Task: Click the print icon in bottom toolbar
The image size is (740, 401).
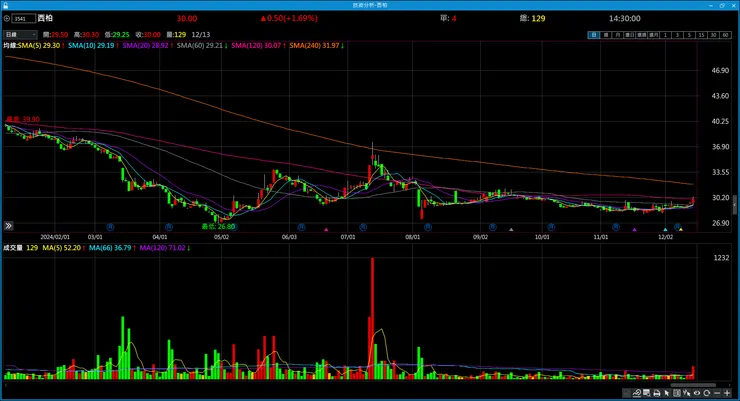Action: tap(657, 393)
